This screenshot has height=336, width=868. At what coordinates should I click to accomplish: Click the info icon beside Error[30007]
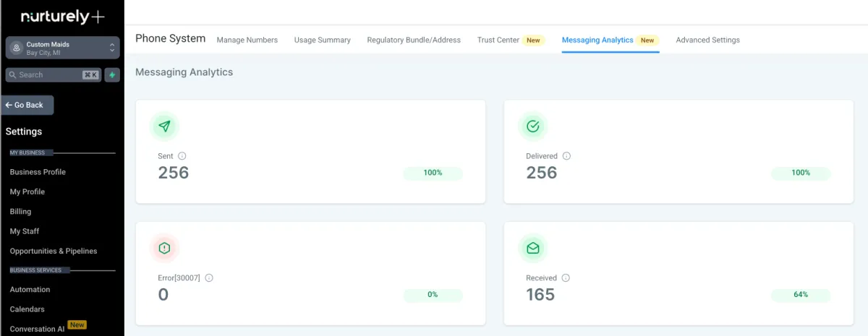(209, 277)
